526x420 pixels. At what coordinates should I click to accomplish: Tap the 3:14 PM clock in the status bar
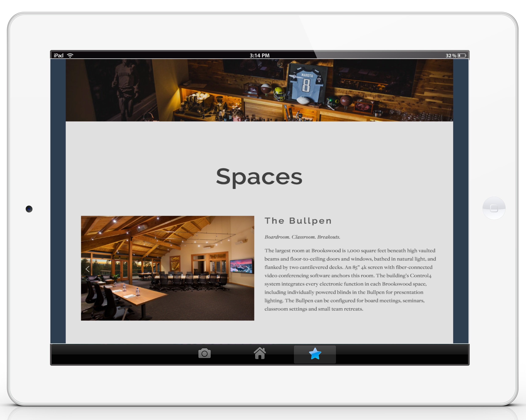click(259, 55)
